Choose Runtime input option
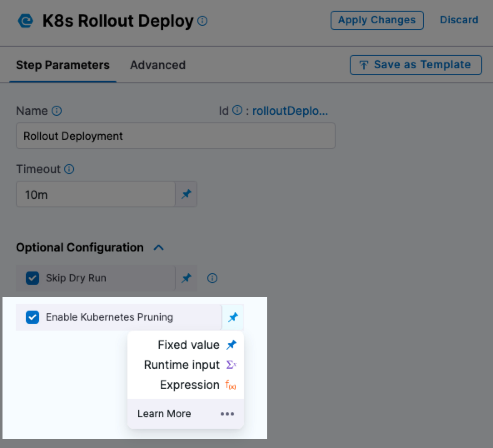This screenshot has width=493, height=448. coord(182,365)
